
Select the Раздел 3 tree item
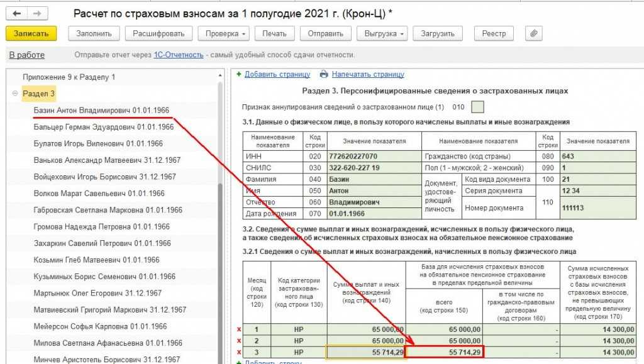click(38, 94)
